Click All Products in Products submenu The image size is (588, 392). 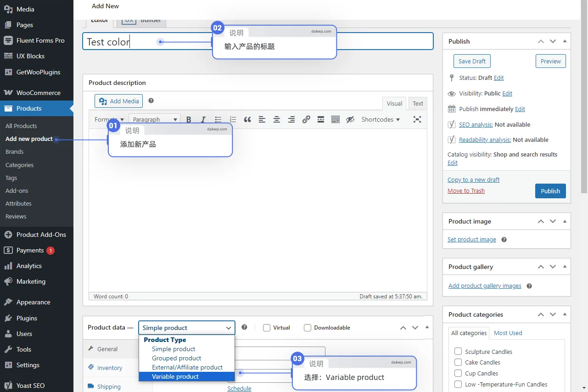21,126
